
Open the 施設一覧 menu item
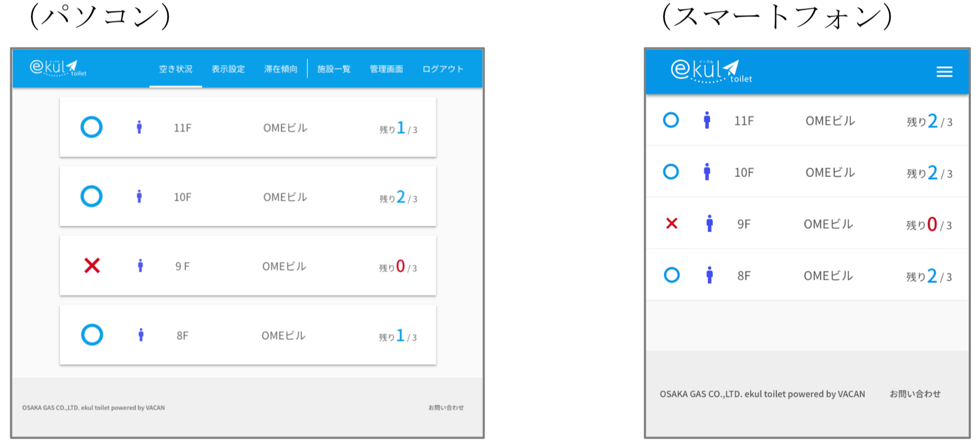pyautogui.click(x=334, y=69)
